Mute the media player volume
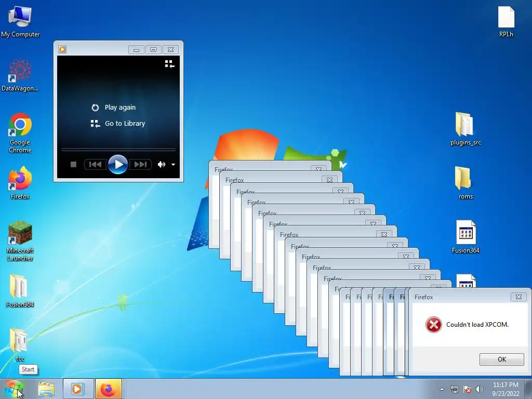 tap(161, 165)
